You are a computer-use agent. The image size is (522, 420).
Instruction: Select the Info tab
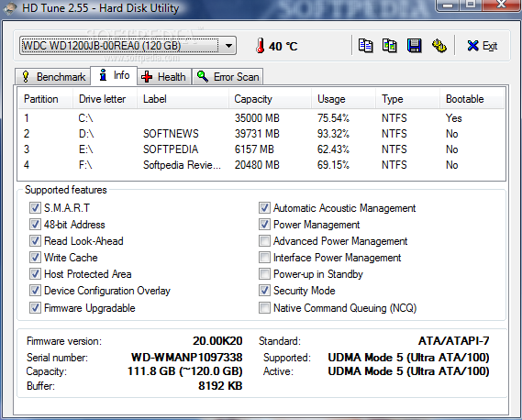coord(114,75)
